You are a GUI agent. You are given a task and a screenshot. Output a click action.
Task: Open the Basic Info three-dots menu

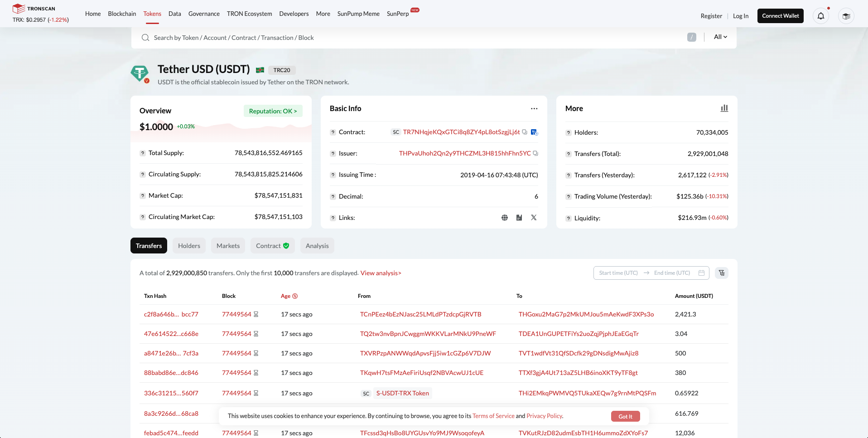coord(534,108)
